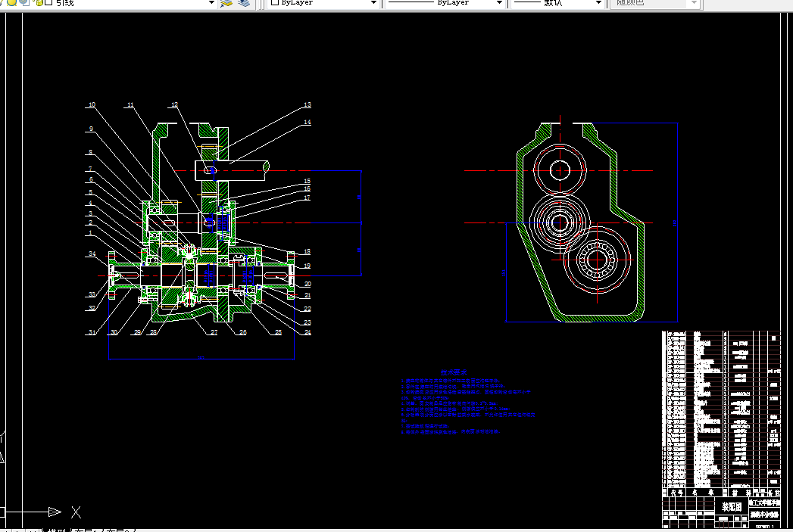The height and width of the screenshot is (532, 793).
Task: Select part callout number 34
Action: 92,254
